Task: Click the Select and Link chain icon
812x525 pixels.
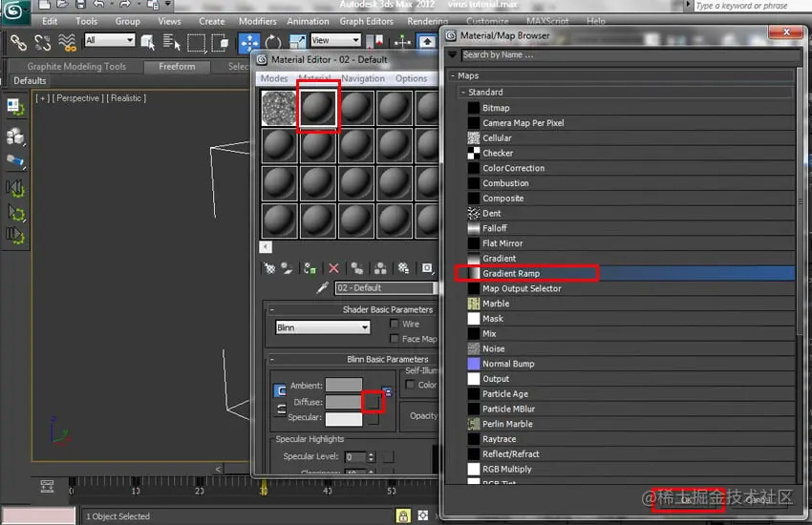Action: 18,42
